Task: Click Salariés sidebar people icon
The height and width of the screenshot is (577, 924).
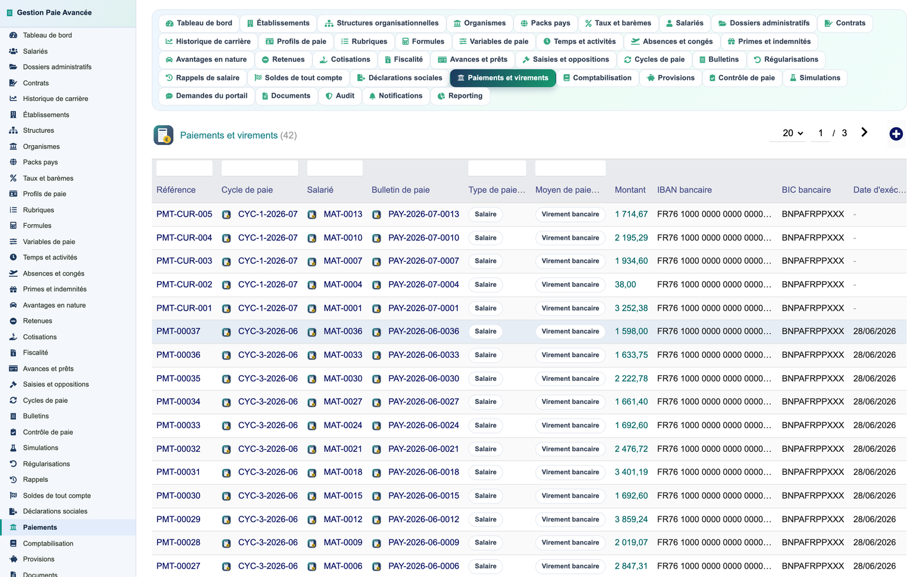Action: click(x=13, y=51)
